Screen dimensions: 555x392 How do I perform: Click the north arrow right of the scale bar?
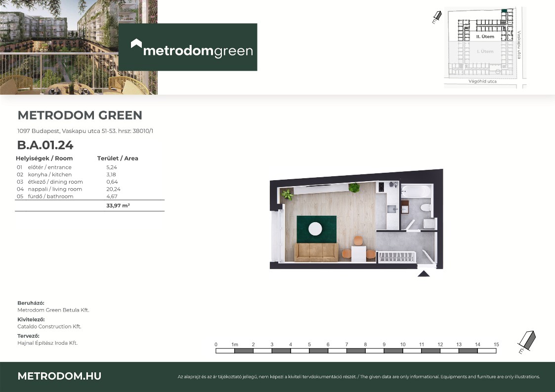tap(527, 341)
